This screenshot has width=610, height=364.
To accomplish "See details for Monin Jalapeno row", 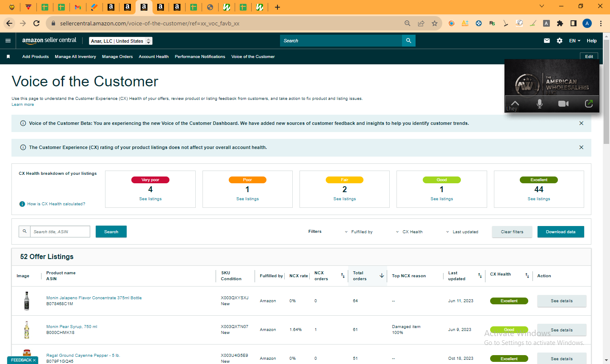I will click(x=562, y=301).
